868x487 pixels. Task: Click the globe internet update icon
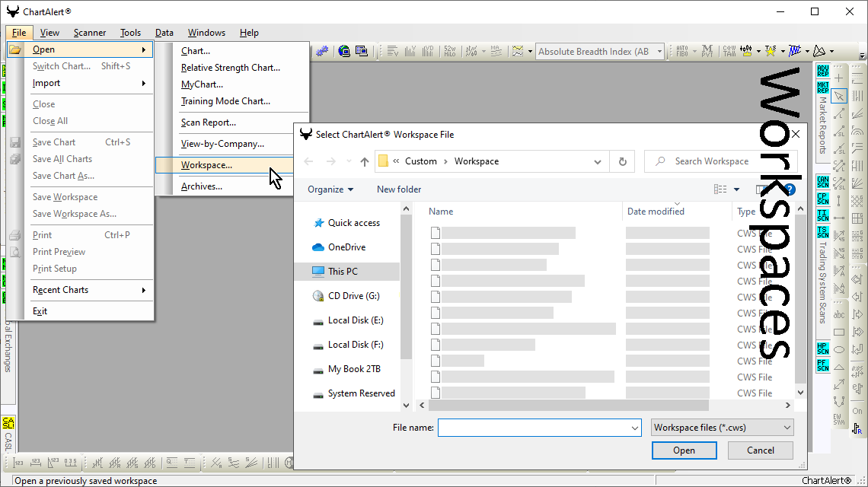pos(343,52)
